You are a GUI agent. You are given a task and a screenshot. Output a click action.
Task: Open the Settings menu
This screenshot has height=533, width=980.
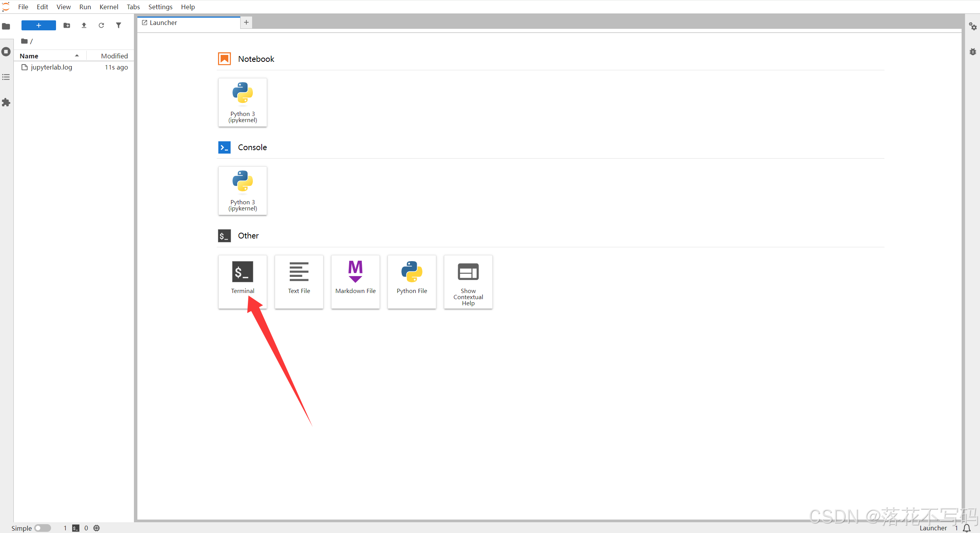click(160, 7)
